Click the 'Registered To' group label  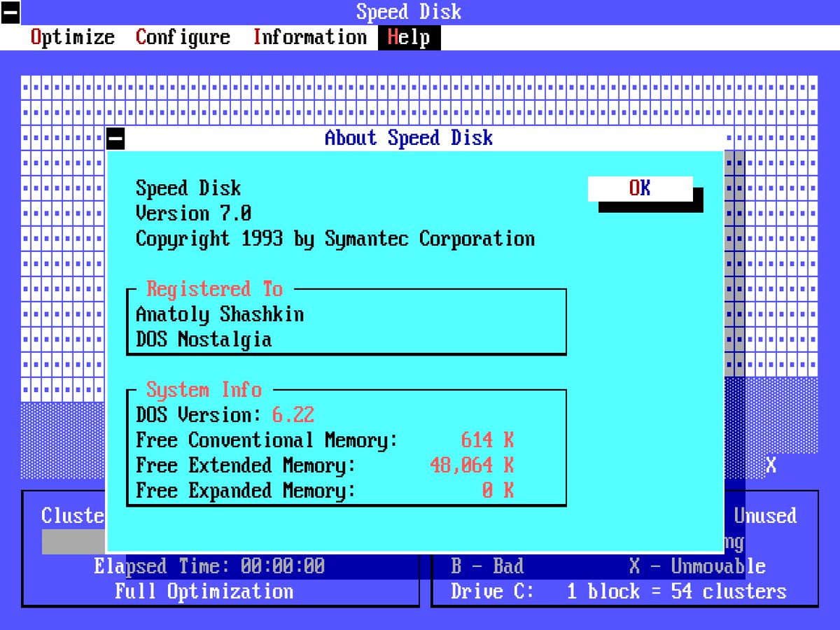[214, 289]
